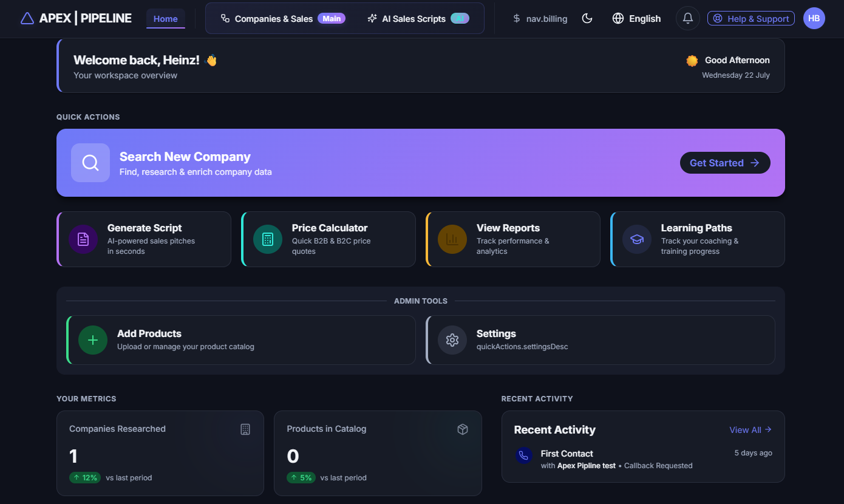Click the Learning Paths graduation cap icon
Viewport: 844px width, 504px height.
pyautogui.click(x=637, y=239)
